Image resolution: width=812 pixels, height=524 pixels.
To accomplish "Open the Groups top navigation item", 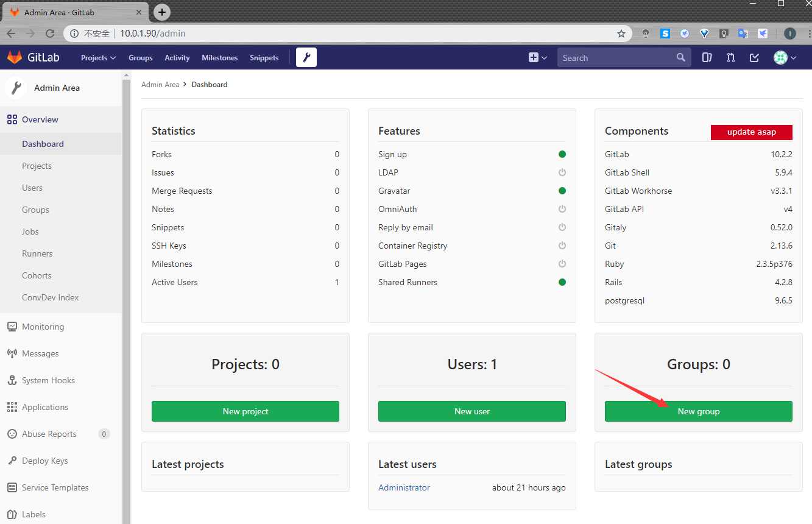I will [141, 58].
